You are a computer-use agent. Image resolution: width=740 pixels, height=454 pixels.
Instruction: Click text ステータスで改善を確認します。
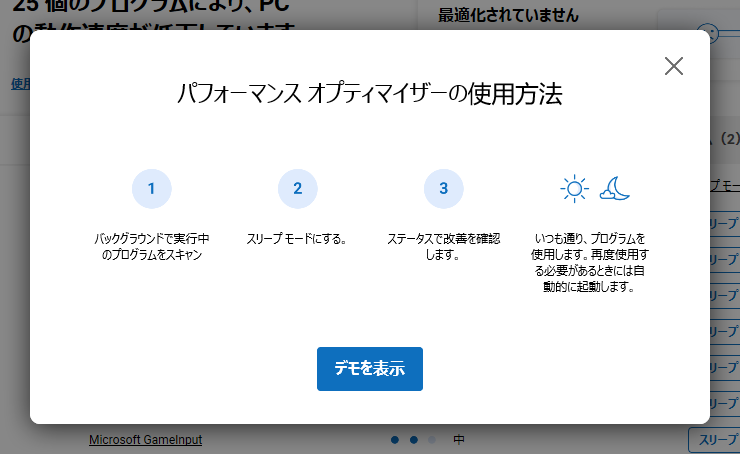tap(444, 246)
